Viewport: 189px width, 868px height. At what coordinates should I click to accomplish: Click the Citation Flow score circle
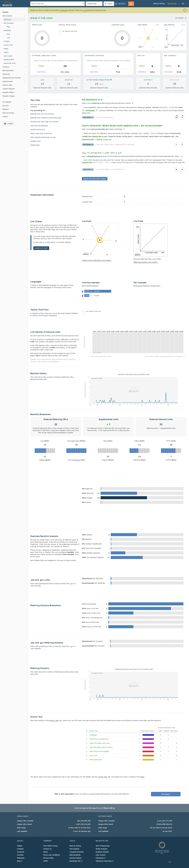tap(122, 38)
